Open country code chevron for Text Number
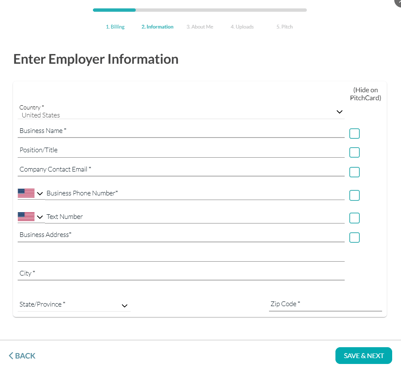 tap(40, 217)
